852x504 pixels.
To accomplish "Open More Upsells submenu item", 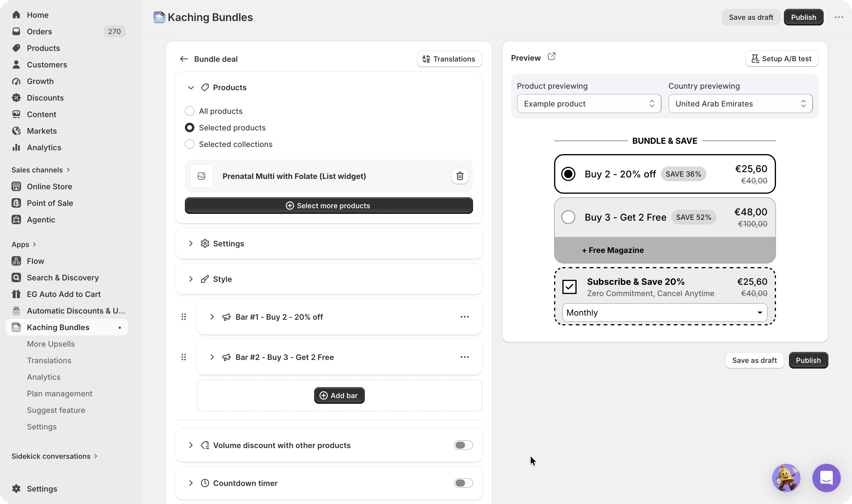I will point(51,344).
